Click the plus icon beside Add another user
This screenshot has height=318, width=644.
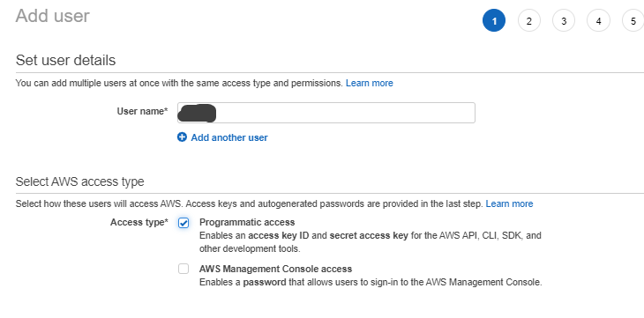(182, 137)
